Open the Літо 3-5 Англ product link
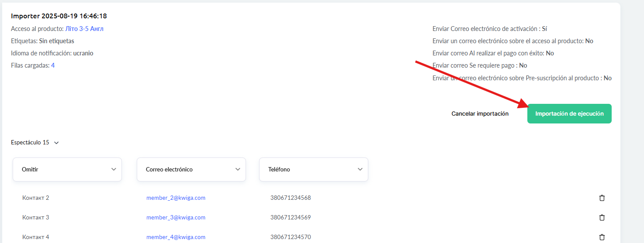644x243 pixels. pyautogui.click(x=84, y=29)
